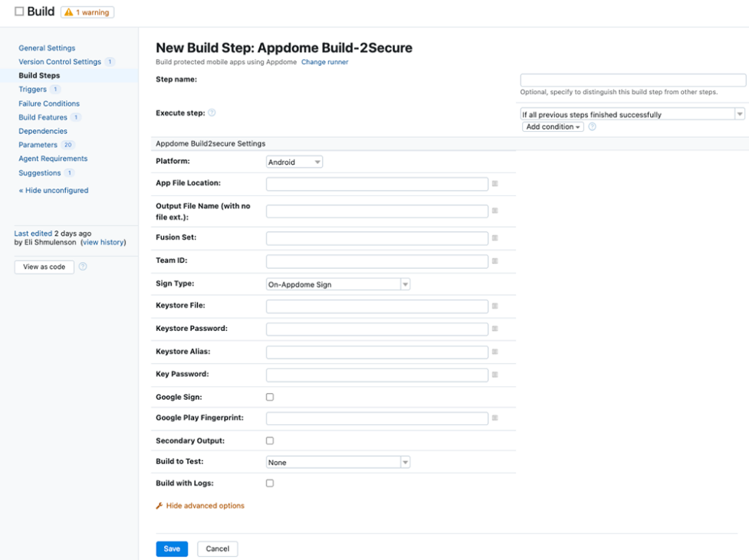Click the Save button
The image size is (749, 560).
pyautogui.click(x=172, y=549)
